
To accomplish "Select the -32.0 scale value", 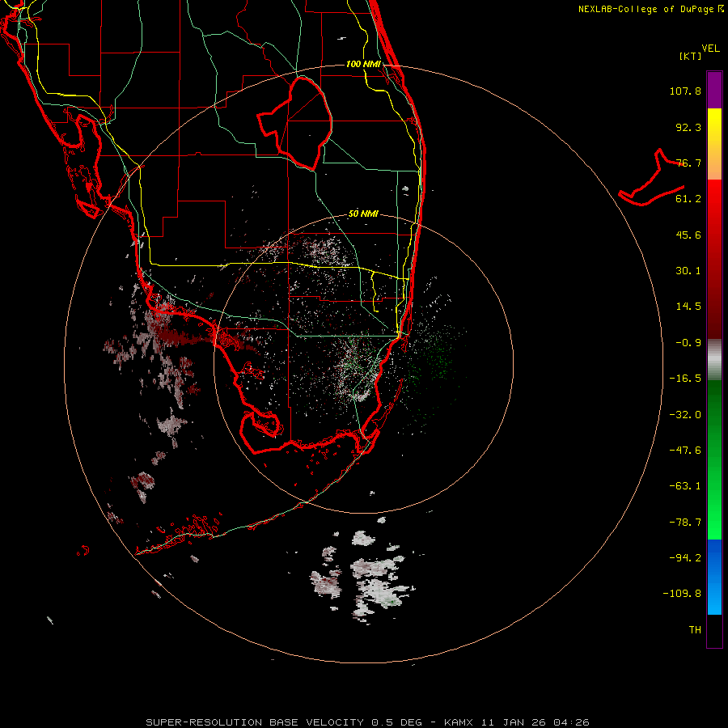I will coord(685,415).
